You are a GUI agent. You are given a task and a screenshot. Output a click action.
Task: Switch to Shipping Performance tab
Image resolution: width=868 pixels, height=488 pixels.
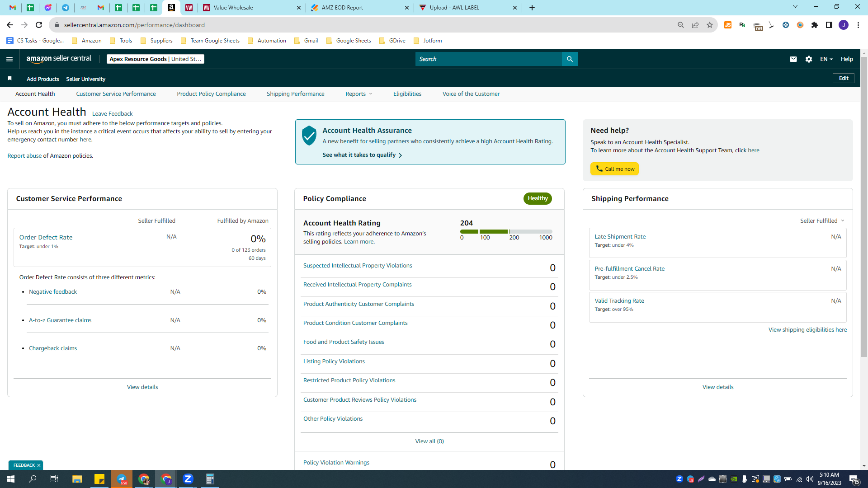click(x=295, y=94)
